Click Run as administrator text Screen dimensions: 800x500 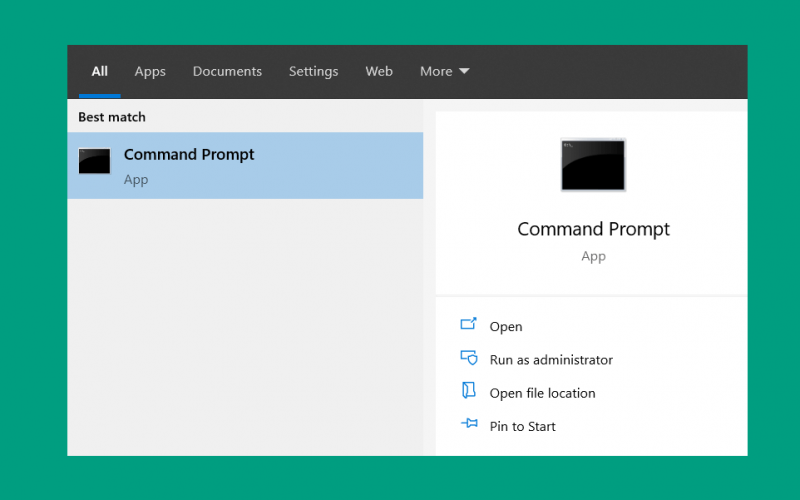tap(551, 360)
